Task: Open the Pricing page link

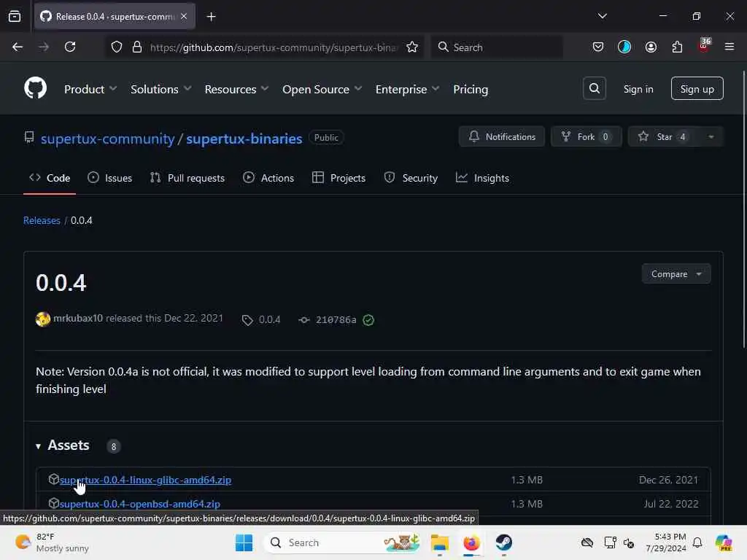Action: point(471,89)
